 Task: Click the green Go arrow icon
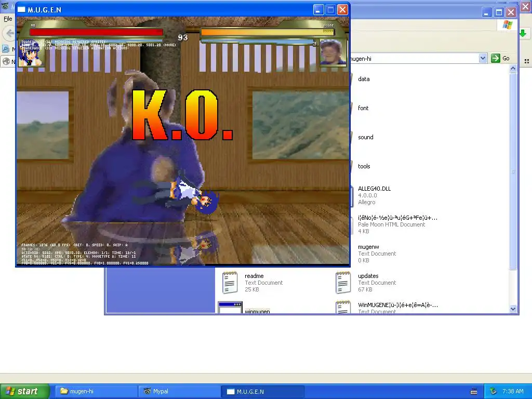tap(495, 58)
